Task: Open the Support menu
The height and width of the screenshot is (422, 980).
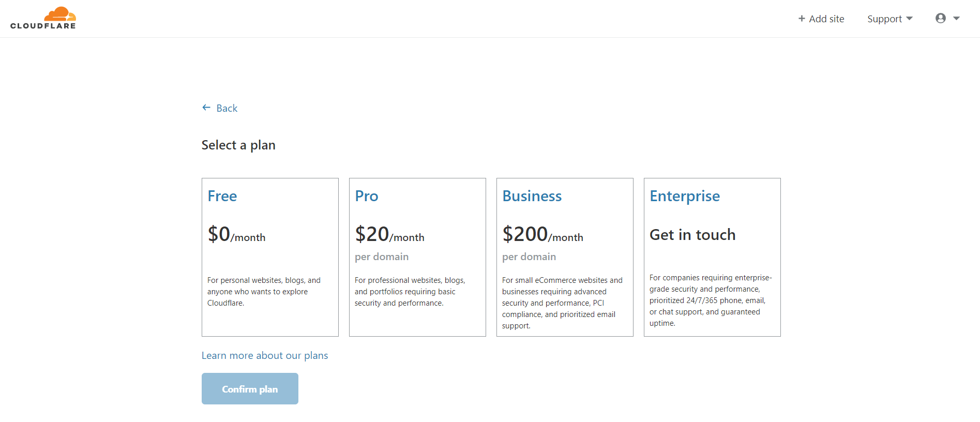Action: pyautogui.click(x=890, y=19)
